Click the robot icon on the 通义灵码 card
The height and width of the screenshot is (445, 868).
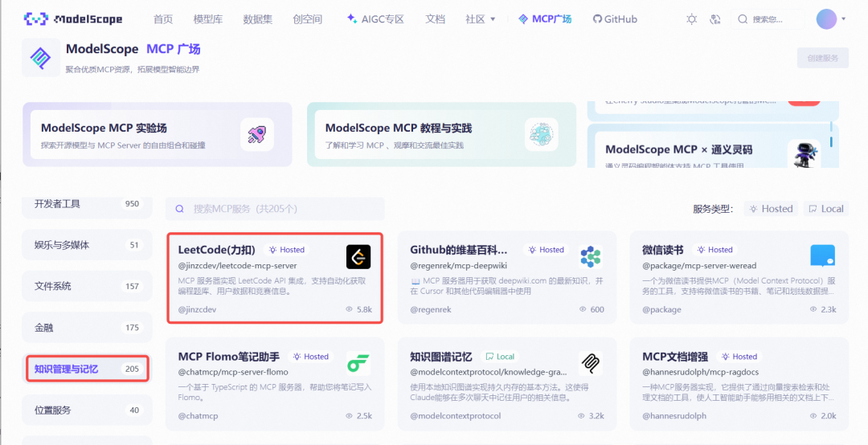click(x=805, y=154)
